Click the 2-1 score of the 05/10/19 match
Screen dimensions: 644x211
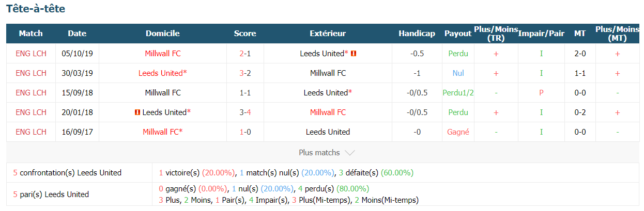245,54
